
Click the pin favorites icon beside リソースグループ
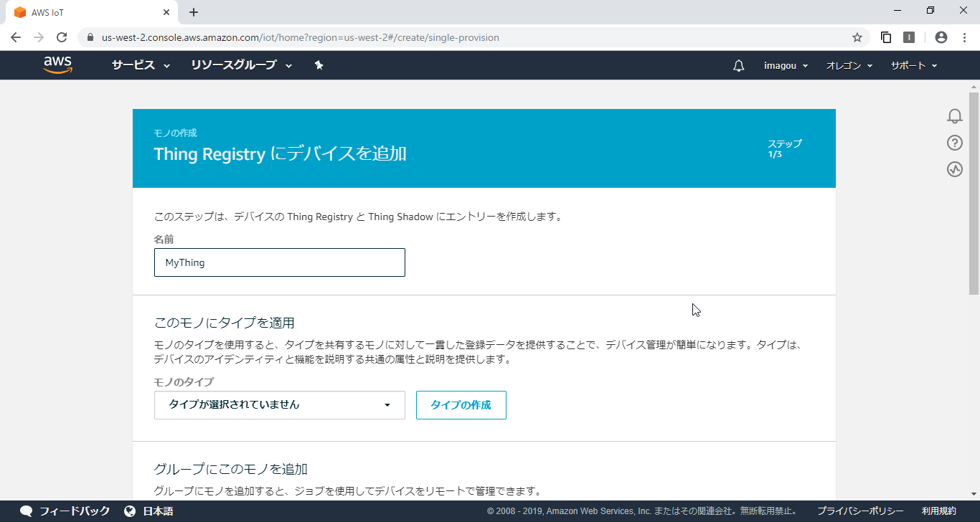(x=319, y=65)
